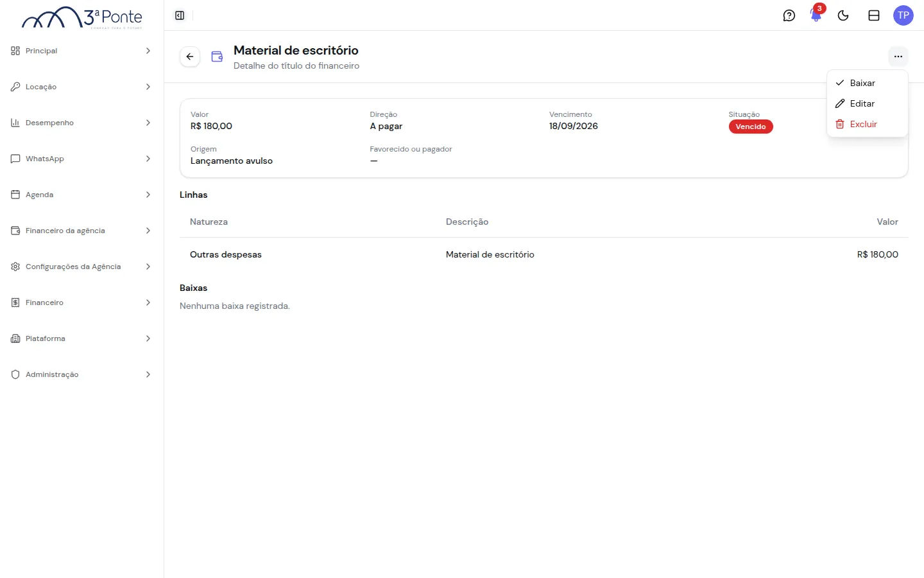This screenshot has height=578, width=924.
Task: Click the Configurações da Agência gear icon
Action: tap(15, 267)
